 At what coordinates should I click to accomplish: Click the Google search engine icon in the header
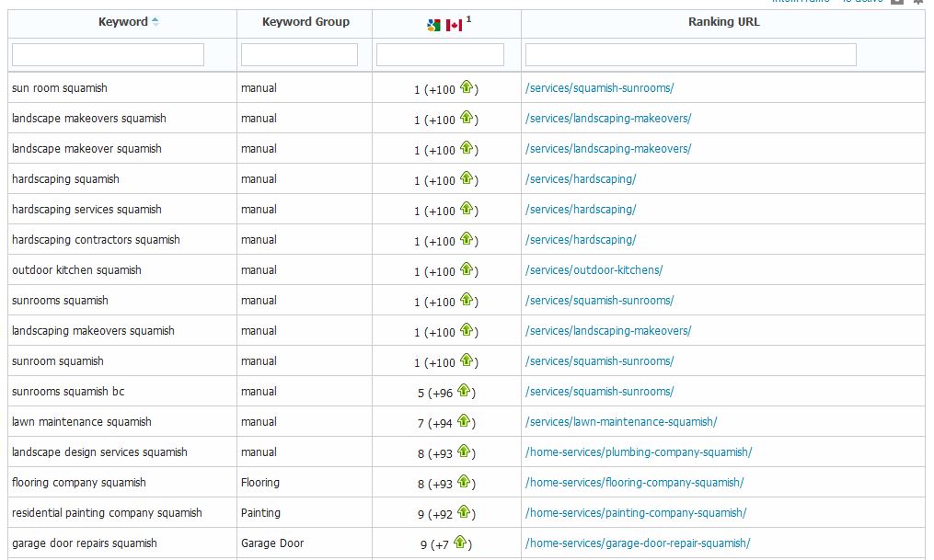point(433,25)
